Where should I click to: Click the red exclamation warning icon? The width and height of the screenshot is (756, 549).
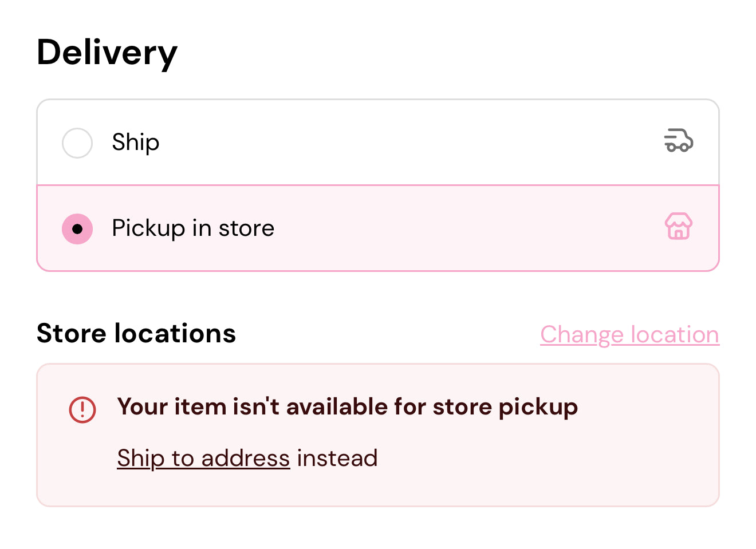(x=82, y=410)
